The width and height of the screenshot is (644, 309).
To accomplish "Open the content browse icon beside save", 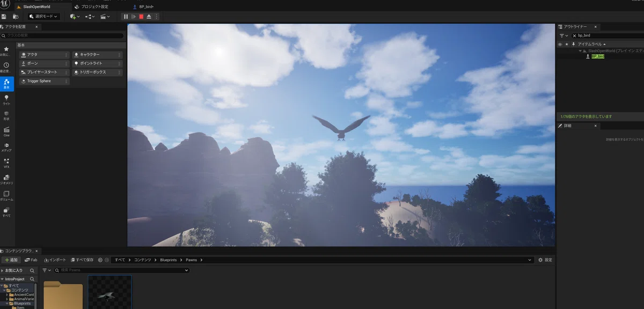I will coord(16,17).
